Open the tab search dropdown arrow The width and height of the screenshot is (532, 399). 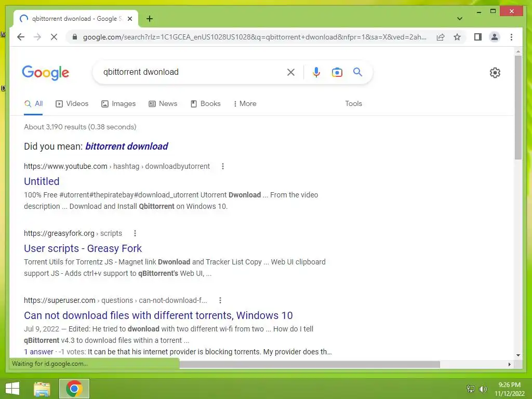(x=459, y=19)
